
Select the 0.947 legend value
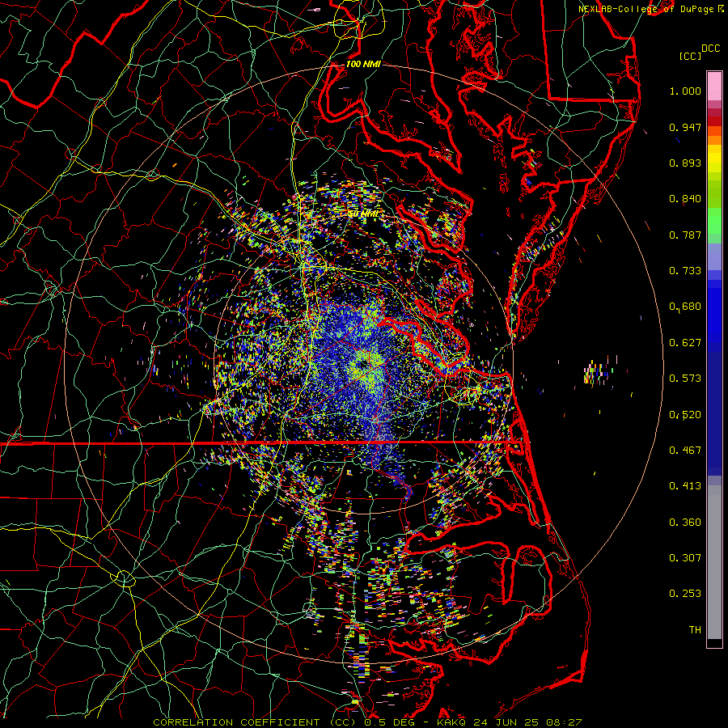click(685, 127)
